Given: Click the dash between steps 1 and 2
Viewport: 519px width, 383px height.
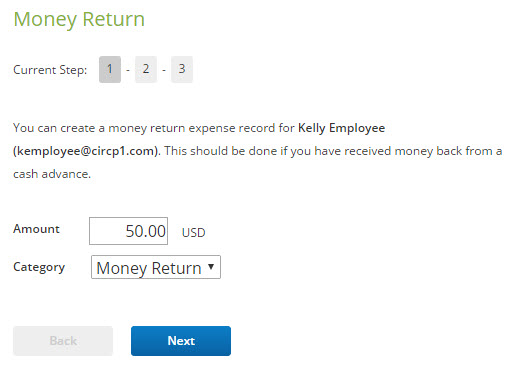Looking at the screenshot, I should click(x=128, y=70).
